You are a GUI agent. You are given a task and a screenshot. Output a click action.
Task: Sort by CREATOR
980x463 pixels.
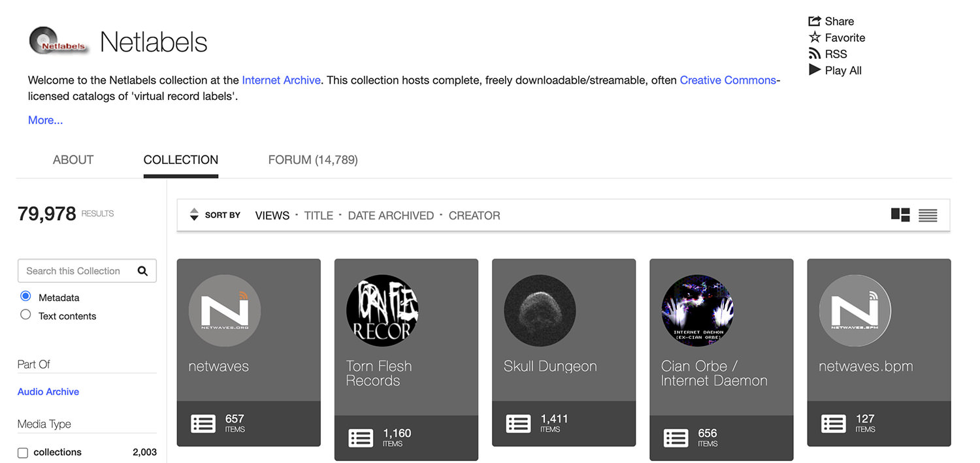coord(474,216)
